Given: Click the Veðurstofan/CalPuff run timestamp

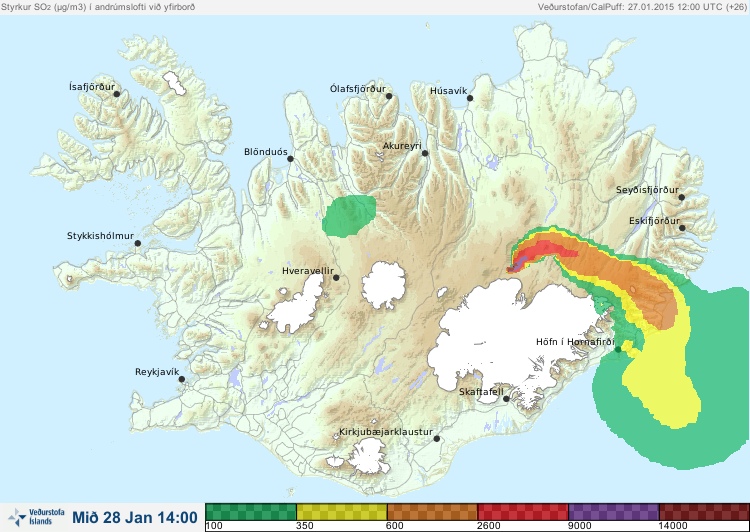Looking at the screenshot, I should (x=641, y=7).
